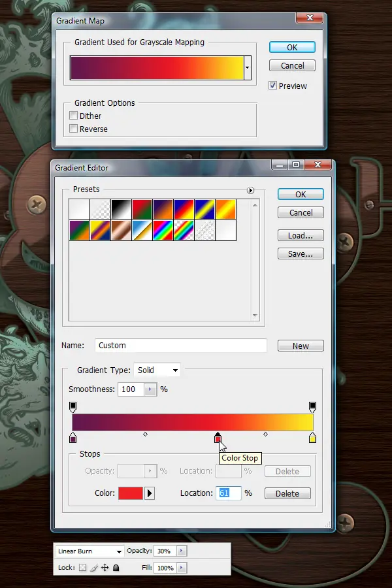Screen dimensions: 392x588
Task: Click the lock all padlock icon
Action: pos(116,567)
